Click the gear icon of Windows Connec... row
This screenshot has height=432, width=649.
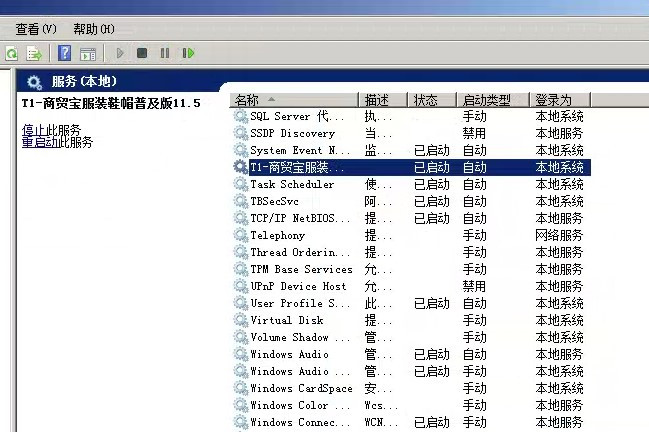(x=240, y=422)
